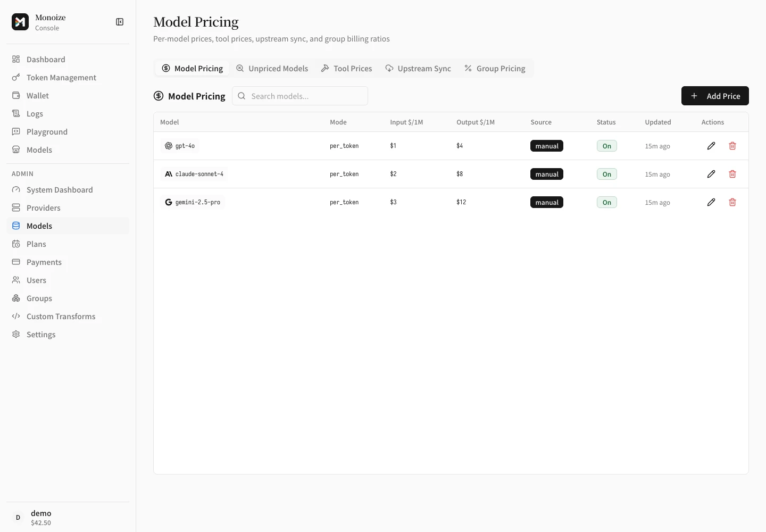Delete the claude-sonnet-4 price entry

tap(732, 174)
